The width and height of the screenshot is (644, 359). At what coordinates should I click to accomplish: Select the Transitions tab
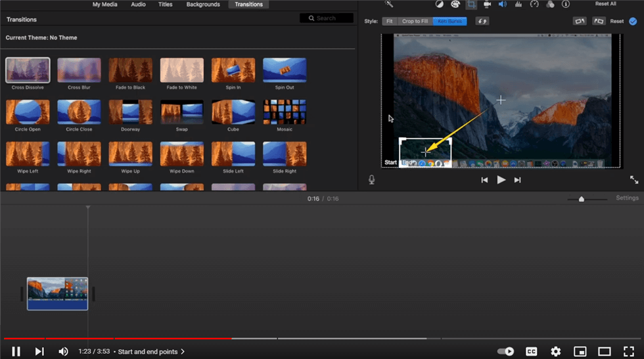(248, 5)
